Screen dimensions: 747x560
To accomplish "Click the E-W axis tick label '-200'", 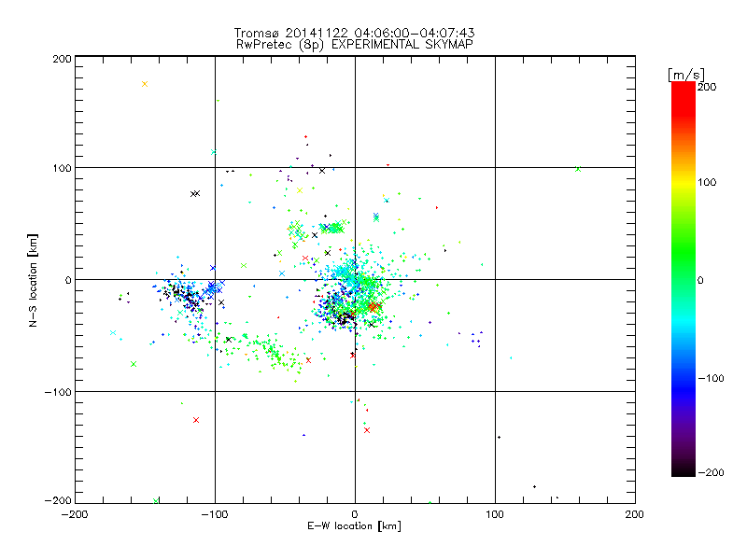I will tap(75, 514).
